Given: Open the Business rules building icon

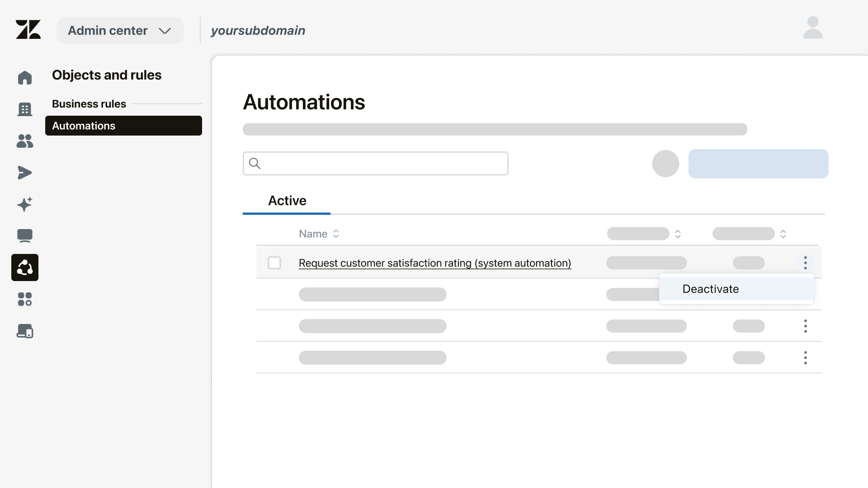Looking at the screenshot, I should [24, 109].
